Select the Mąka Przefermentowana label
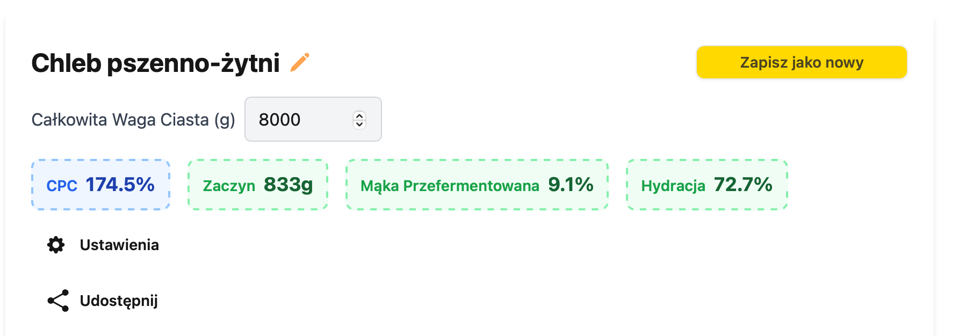Screen dimensions: 980x336 pyautogui.click(x=450, y=186)
